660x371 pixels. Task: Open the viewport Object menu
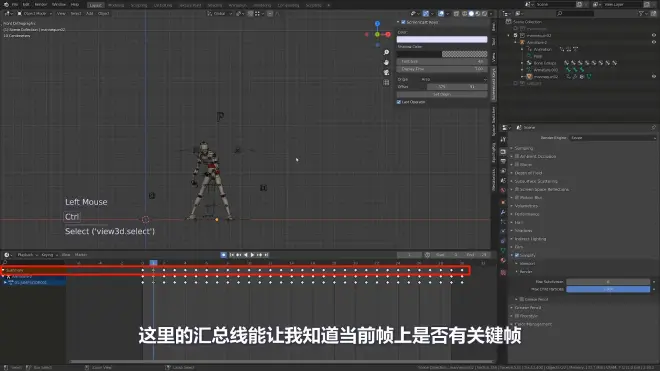(104, 13)
